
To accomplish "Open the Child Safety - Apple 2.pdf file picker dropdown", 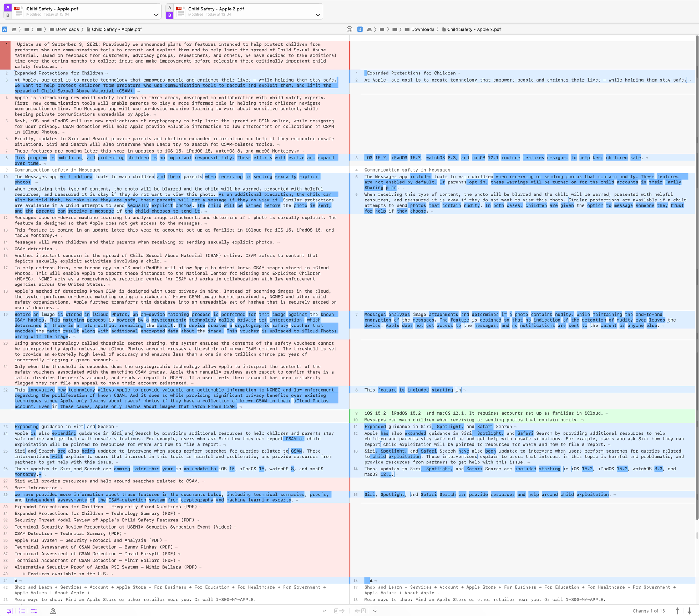I will pos(318,15).
